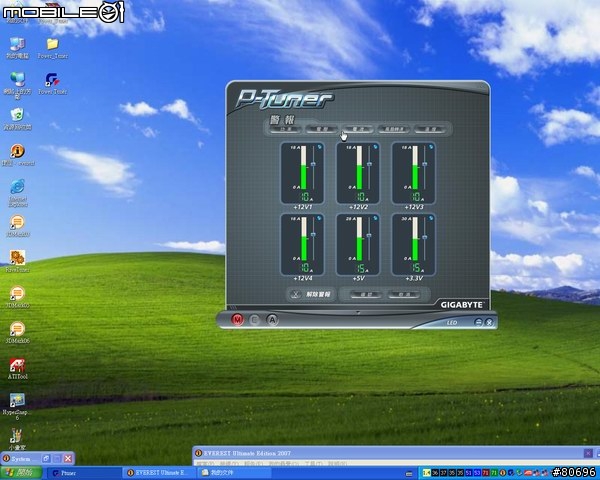
Task: Click the 53 temperature tray icon
Action: click(477, 473)
